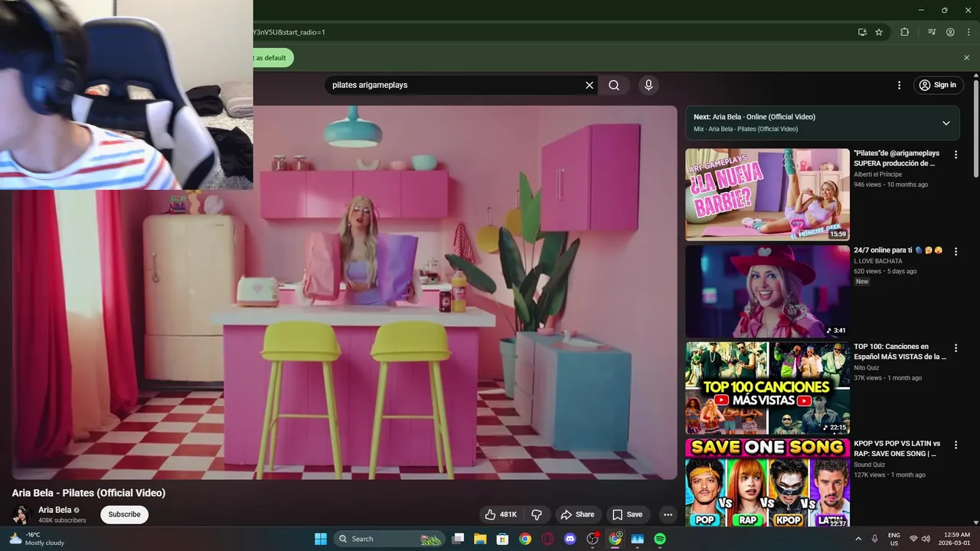Screen dimensions: 980x551
Task: Open Chrome profile avatar icon
Action: (x=950, y=32)
